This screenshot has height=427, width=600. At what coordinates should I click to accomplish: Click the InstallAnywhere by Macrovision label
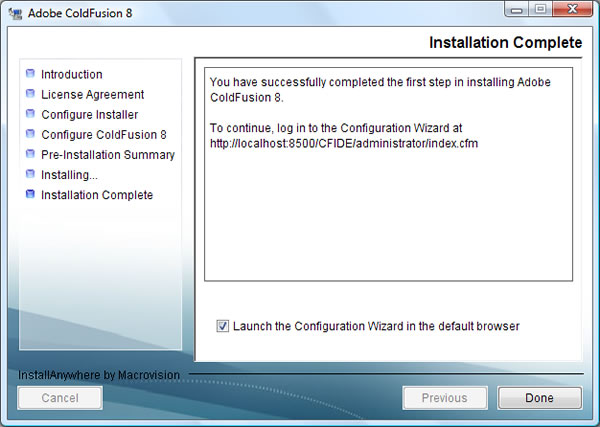(99, 375)
